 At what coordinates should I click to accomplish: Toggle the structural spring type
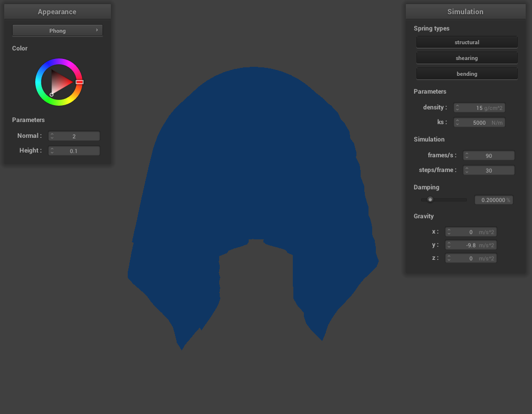click(x=467, y=42)
